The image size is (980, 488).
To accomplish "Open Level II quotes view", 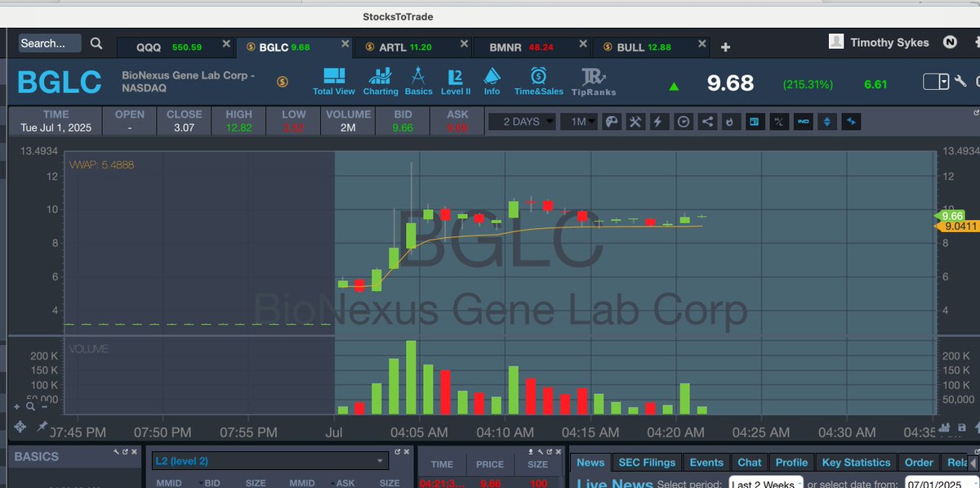I will (x=456, y=82).
